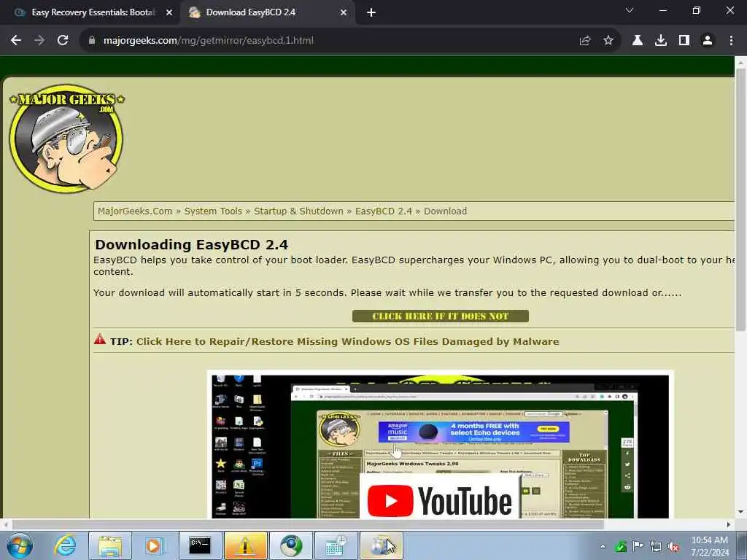Open the EasyBCD 2.4 breadcrumb link
Image resolution: width=747 pixels, height=560 pixels.
pos(384,211)
